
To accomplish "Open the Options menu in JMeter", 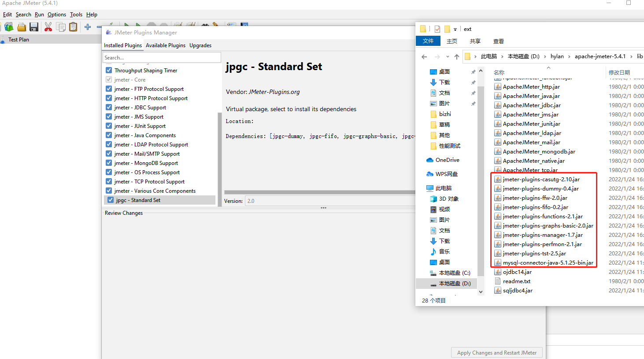I will tap(57, 14).
